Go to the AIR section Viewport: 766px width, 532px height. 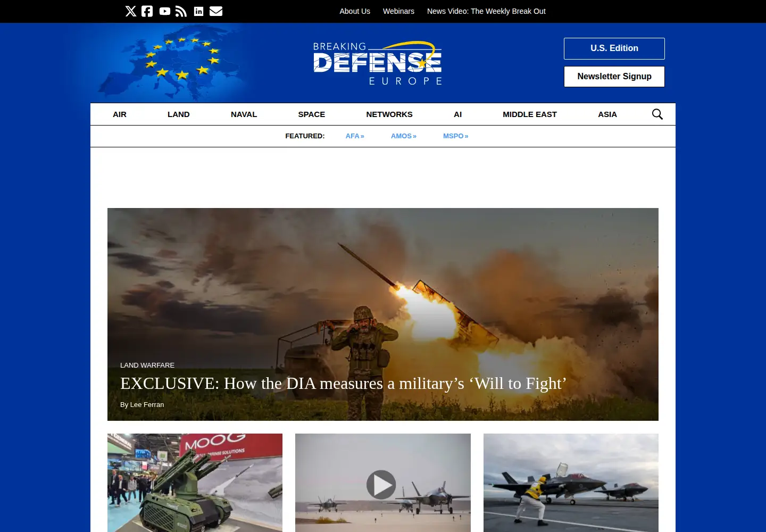[x=120, y=114]
